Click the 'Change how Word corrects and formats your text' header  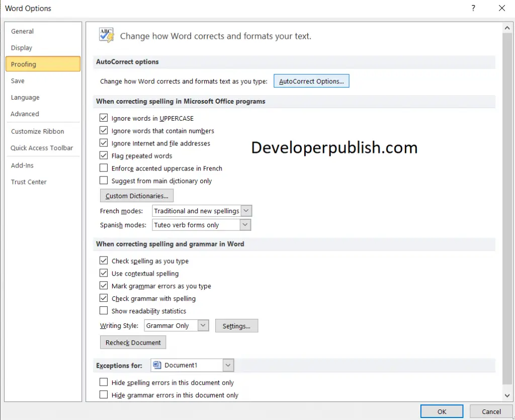tap(215, 36)
